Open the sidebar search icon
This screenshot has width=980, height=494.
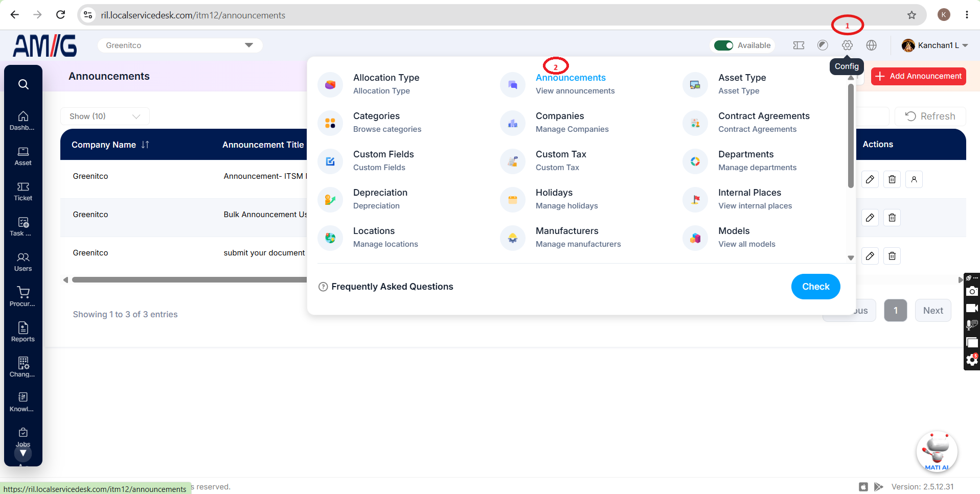click(x=23, y=84)
